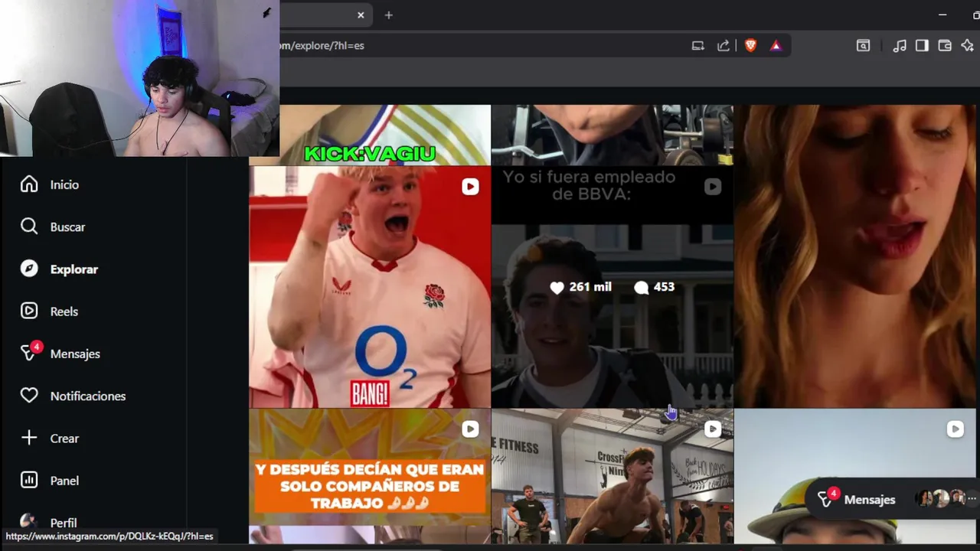Viewport: 980px width, 551px height.
Task: Click the share page icon in address bar
Action: tap(724, 46)
